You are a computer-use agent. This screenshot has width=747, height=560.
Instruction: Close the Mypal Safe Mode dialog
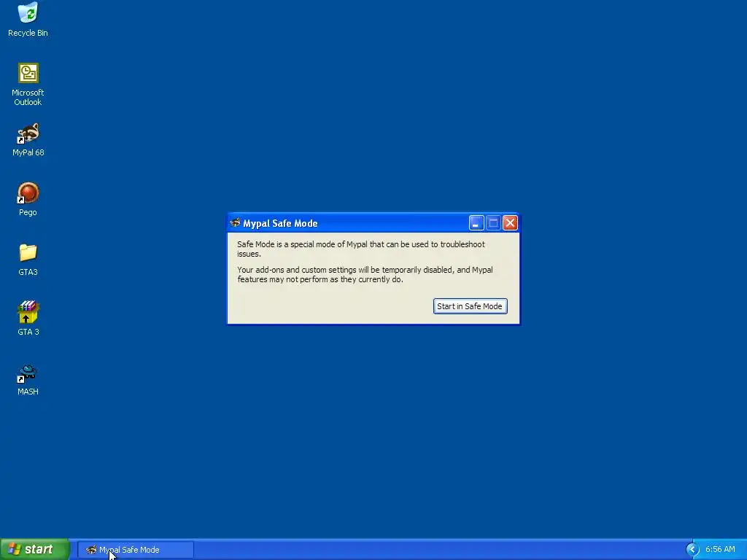(510, 223)
